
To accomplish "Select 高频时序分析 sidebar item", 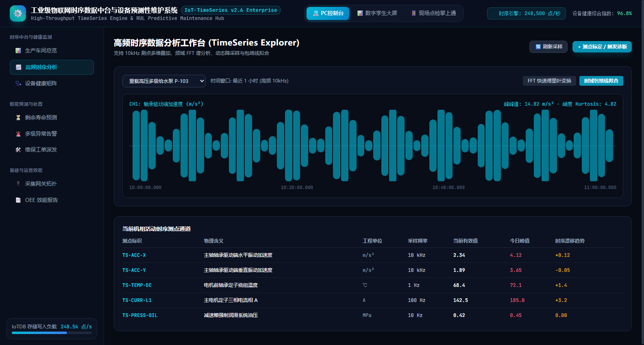I will pyautogui.click(x=52, y=67).
